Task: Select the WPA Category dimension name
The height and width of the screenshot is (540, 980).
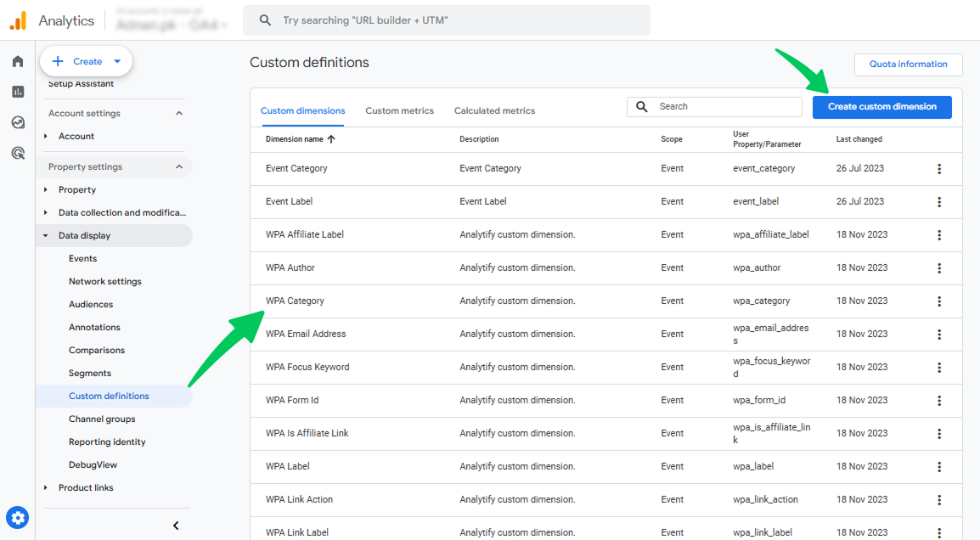Action: [x=295, y=301]
